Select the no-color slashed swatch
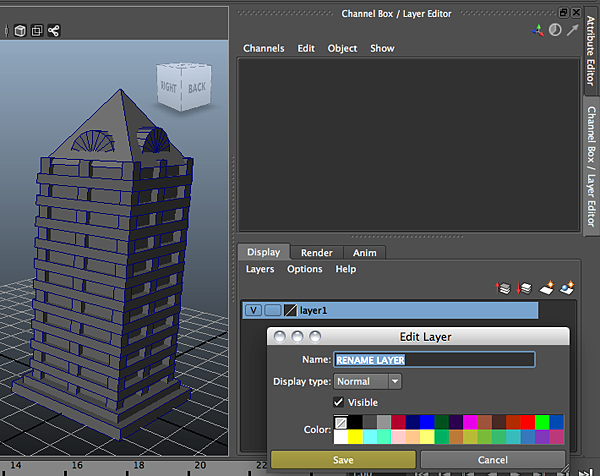This screenshot has width=600, height=476. click(x=341, y=423)
